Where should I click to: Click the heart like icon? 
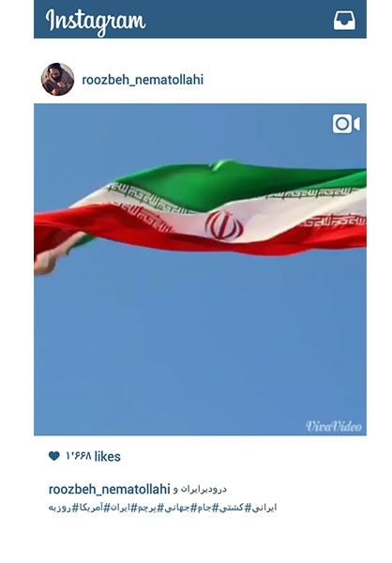[x=53, y=456]
